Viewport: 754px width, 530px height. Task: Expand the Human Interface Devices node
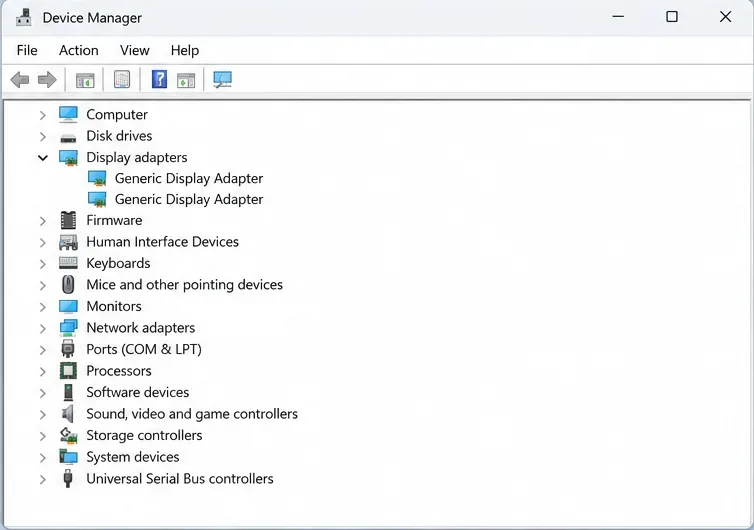[x=42, y=242]
